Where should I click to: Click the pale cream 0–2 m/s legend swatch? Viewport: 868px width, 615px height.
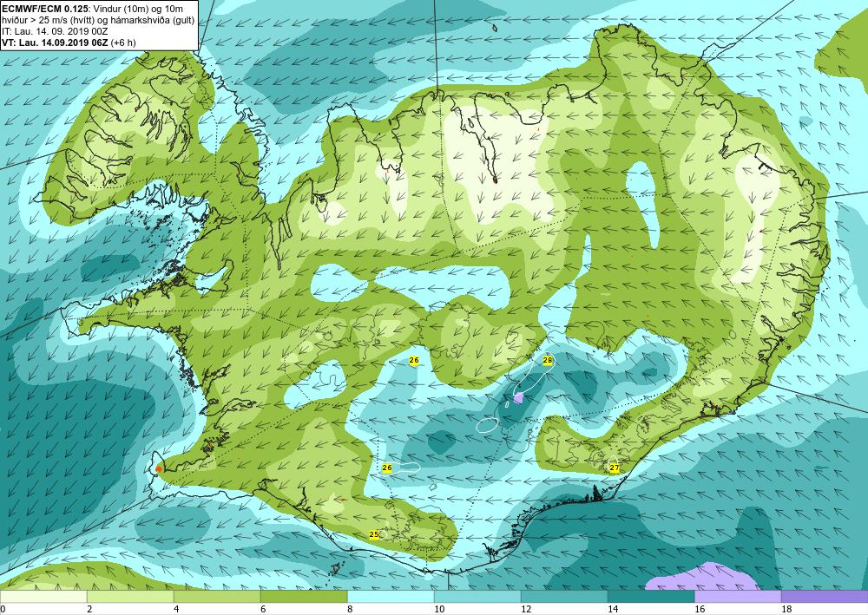click(43, 597)
